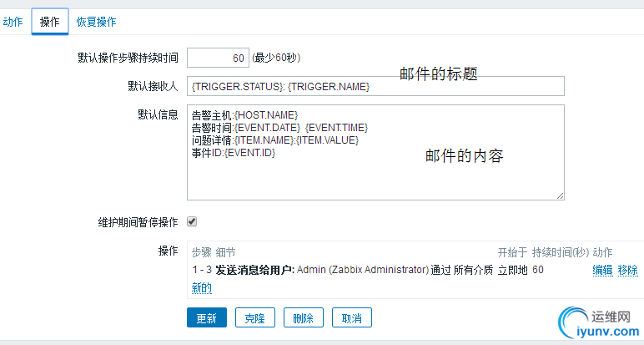Add a new operation via 新的 link

point(201,287)
